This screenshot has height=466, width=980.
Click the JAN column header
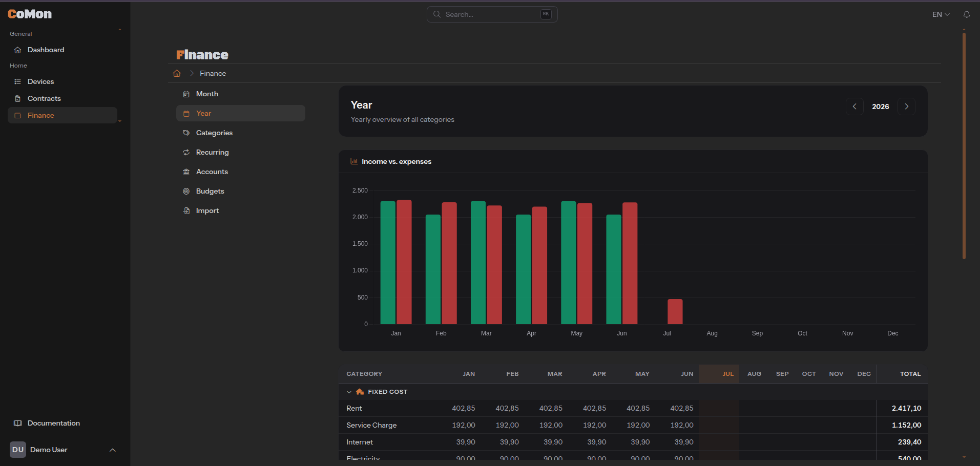point(469,374)
